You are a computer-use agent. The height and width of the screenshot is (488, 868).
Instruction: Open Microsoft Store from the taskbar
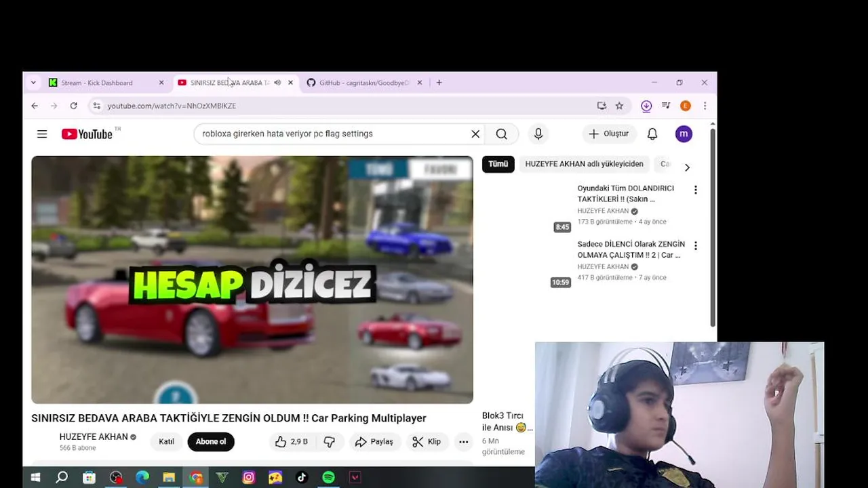(x=89, y=478)
